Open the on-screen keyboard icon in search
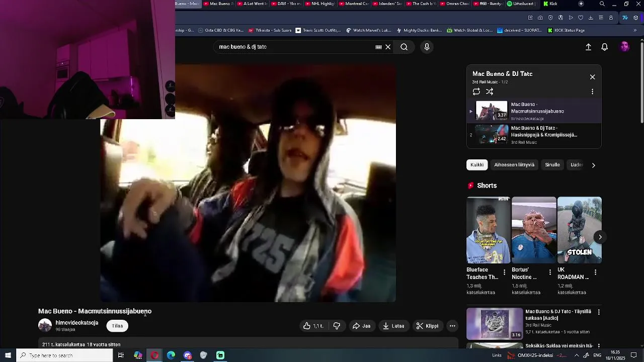644x362 pixels. coord(378,47)
